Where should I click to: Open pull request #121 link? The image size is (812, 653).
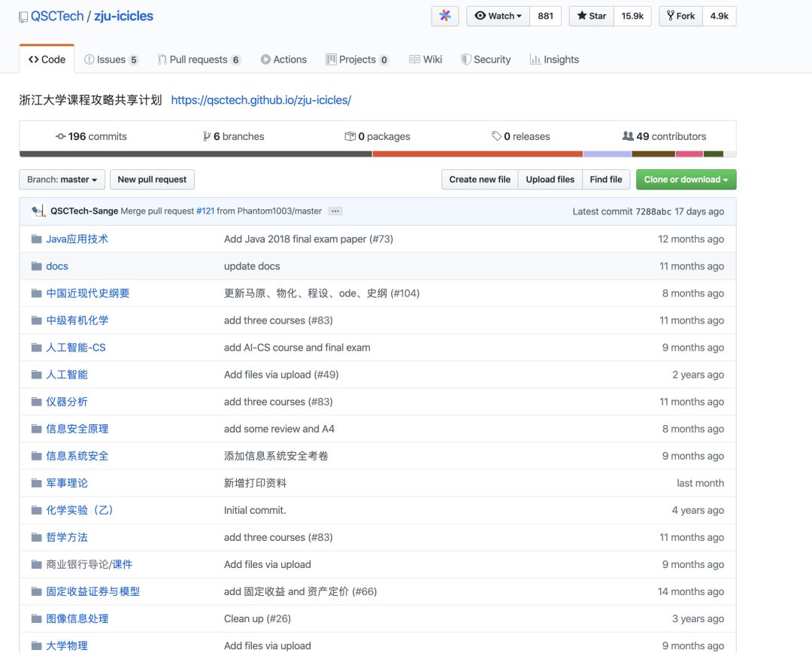[x=205, y=211]
